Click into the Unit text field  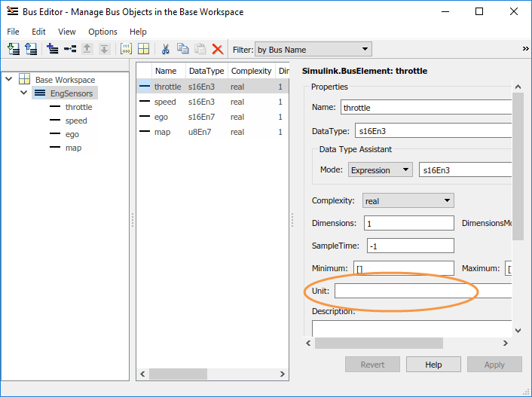point(422,291)
